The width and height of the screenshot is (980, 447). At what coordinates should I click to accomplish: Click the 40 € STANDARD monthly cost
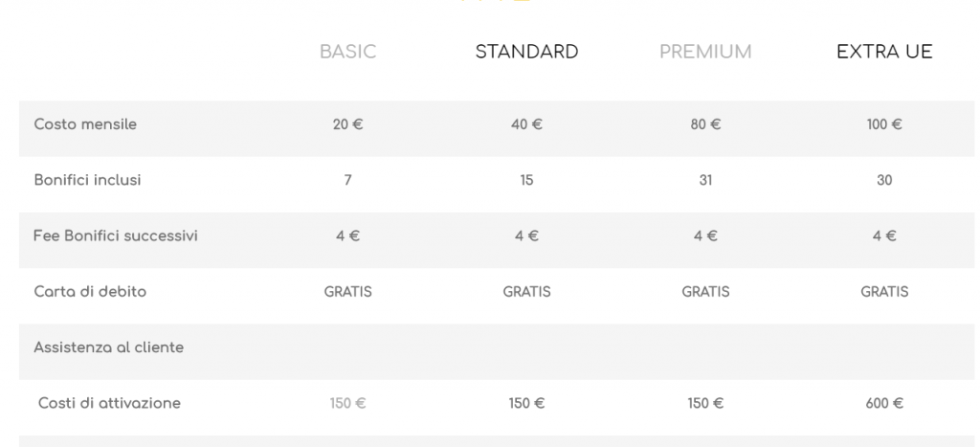[526, 124]
